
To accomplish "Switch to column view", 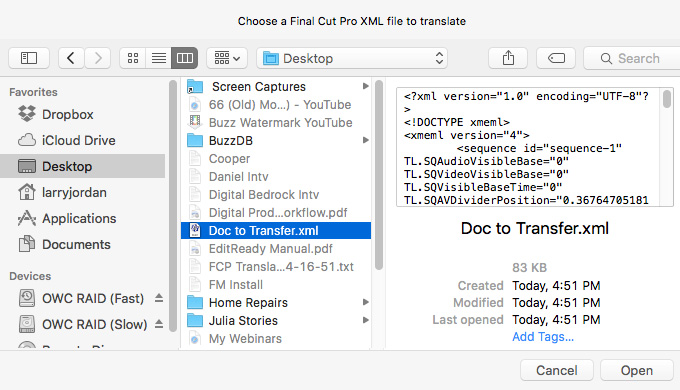I will (x=185, y=58).
